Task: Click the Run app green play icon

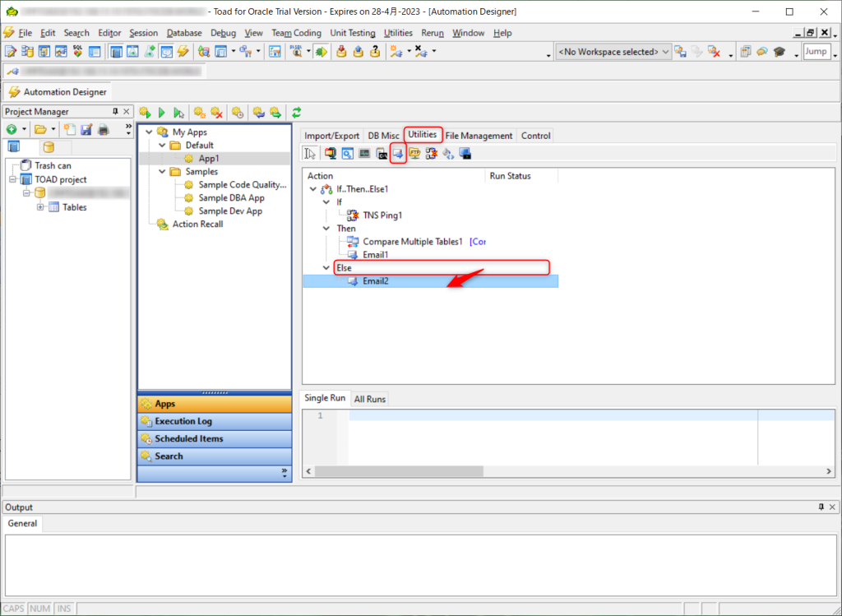Action: point(162,113)
